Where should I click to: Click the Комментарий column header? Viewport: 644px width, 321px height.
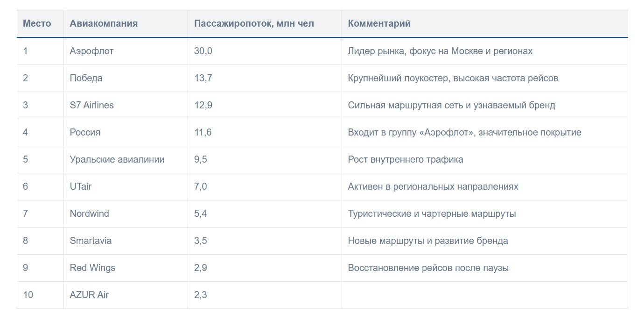click(379, 23)
